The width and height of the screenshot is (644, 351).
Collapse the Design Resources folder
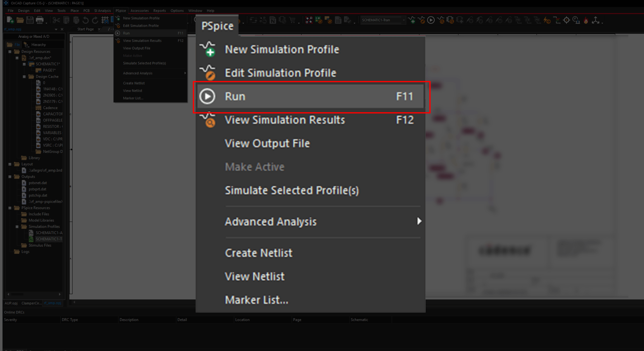tap(10, 52)
